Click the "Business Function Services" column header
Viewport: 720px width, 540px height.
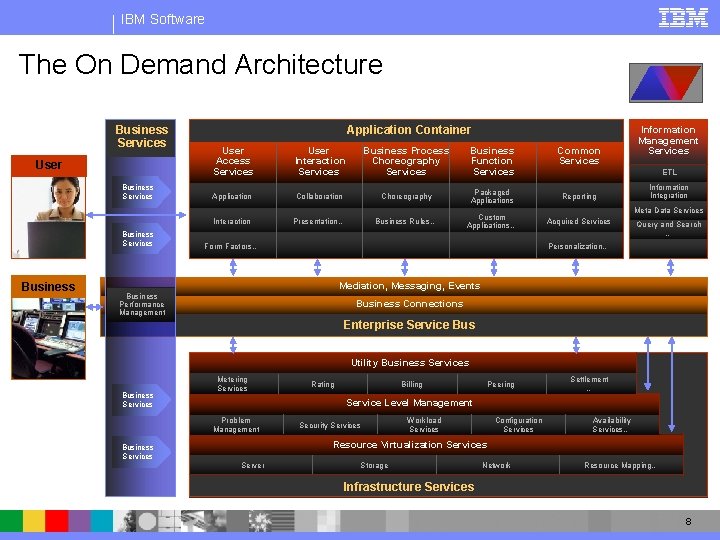(493, 161)
